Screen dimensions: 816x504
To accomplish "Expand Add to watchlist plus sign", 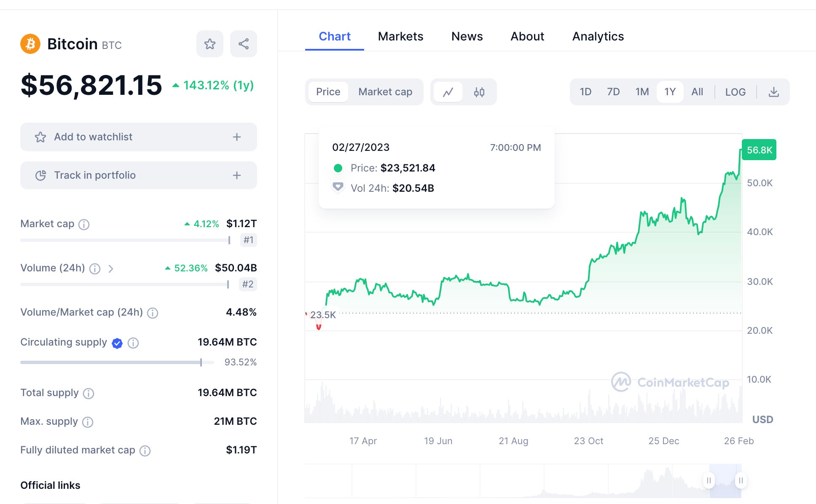I will coord(237,137).
